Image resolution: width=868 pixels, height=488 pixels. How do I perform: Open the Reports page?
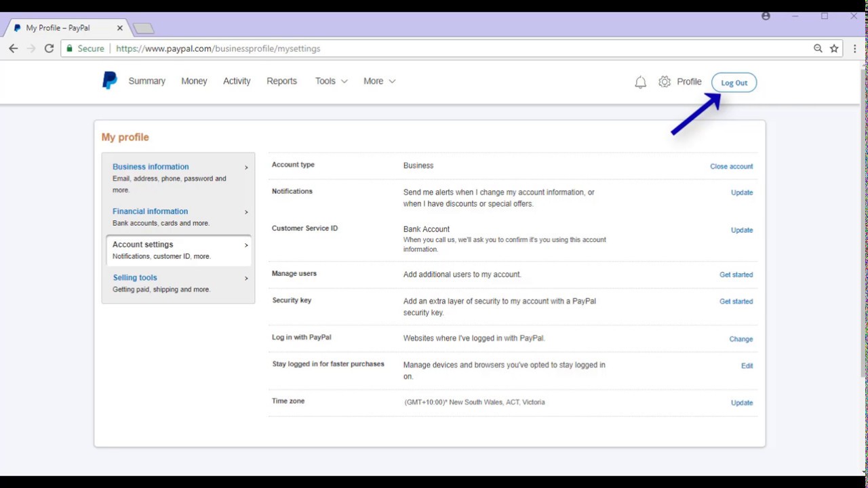[281, 81]
